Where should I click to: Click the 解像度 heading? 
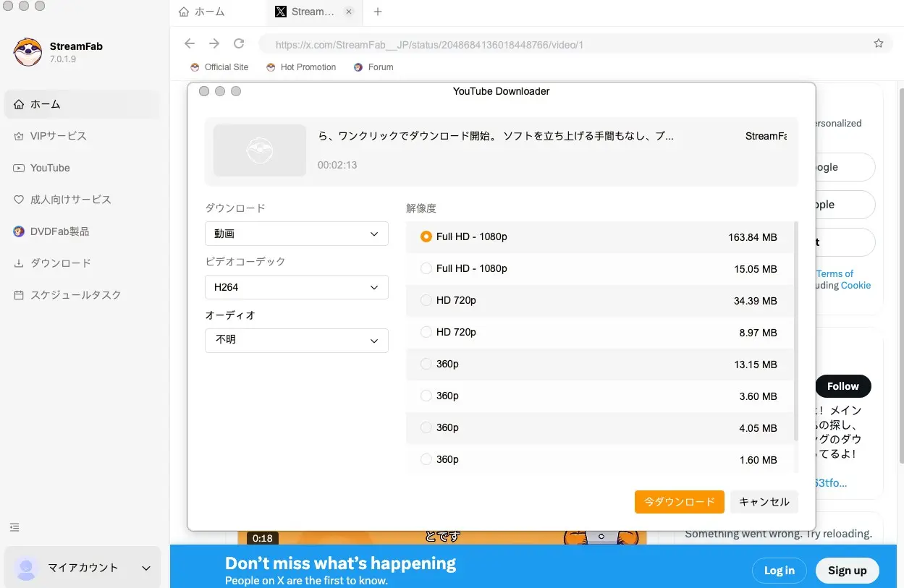coord(421,208)
